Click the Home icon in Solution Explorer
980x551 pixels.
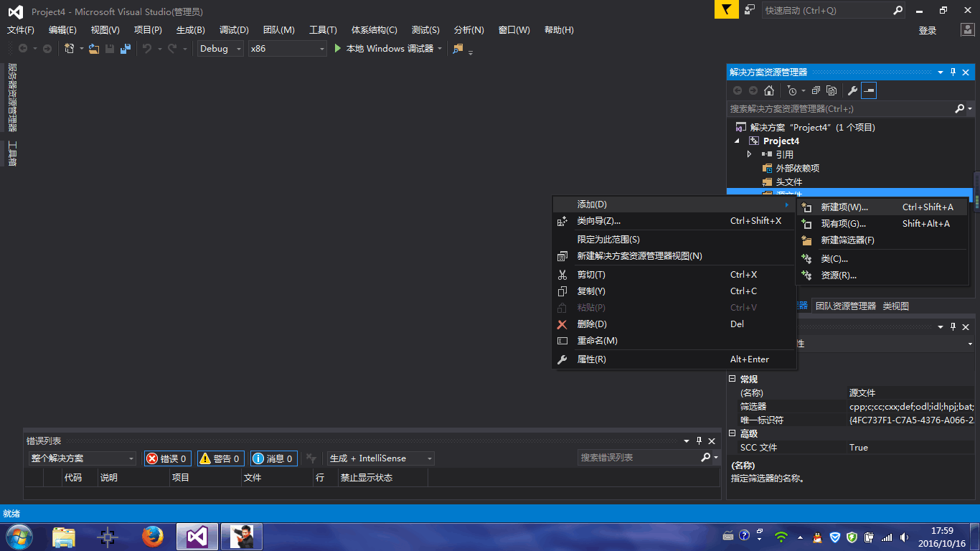[x=769, y=90]
